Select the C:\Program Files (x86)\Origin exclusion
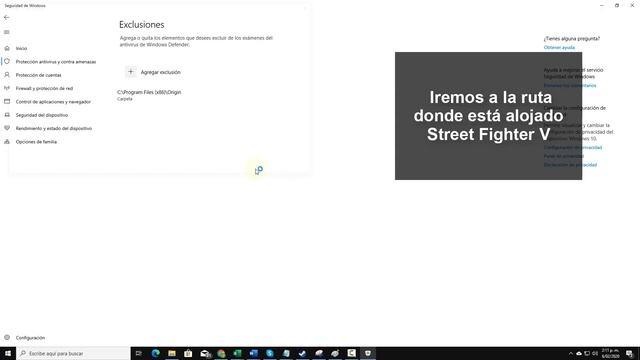 pyautogui.click(x=149, y=95)
